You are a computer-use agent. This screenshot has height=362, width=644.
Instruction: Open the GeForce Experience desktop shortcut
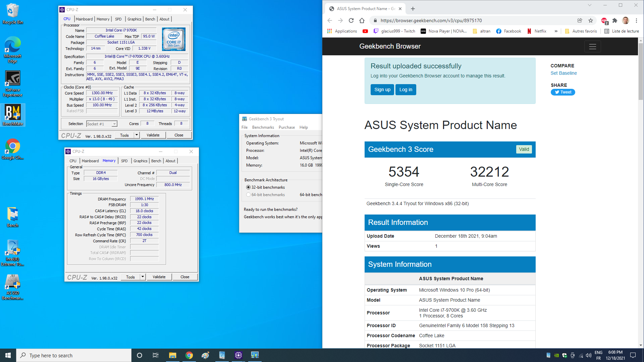pyautogui.click(x=12, y=84)
